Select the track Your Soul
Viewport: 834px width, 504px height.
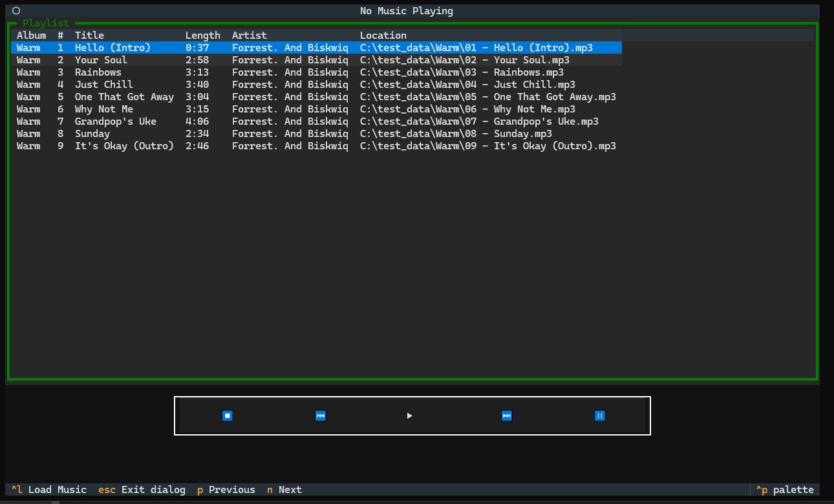(101, 60)
